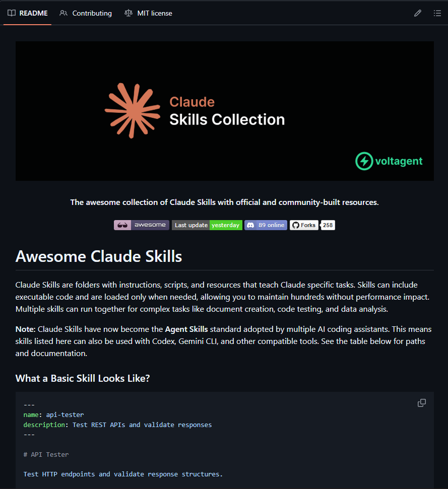Click the Awesome Claude Skills heading

[x=99, y=256]
